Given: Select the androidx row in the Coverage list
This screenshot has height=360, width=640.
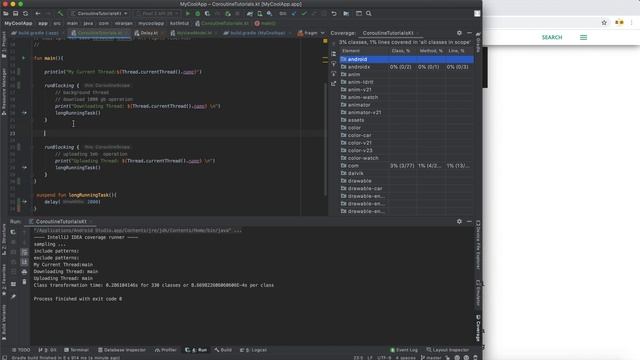Looking at the screenshot, I should click(407, 67).
